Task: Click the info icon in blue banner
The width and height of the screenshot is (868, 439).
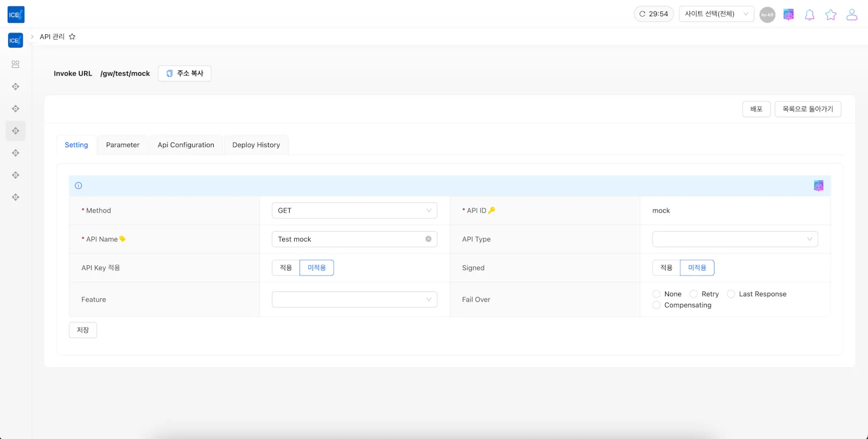Action: point(79,186)
